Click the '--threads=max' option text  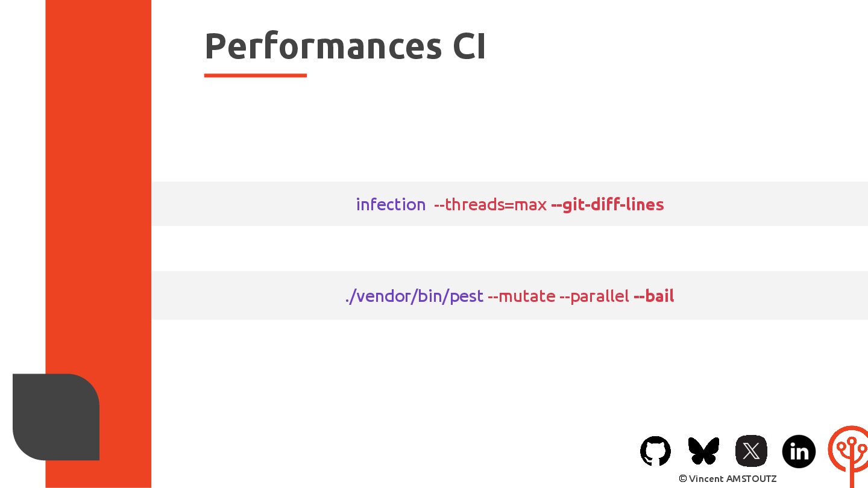[490, 204]
